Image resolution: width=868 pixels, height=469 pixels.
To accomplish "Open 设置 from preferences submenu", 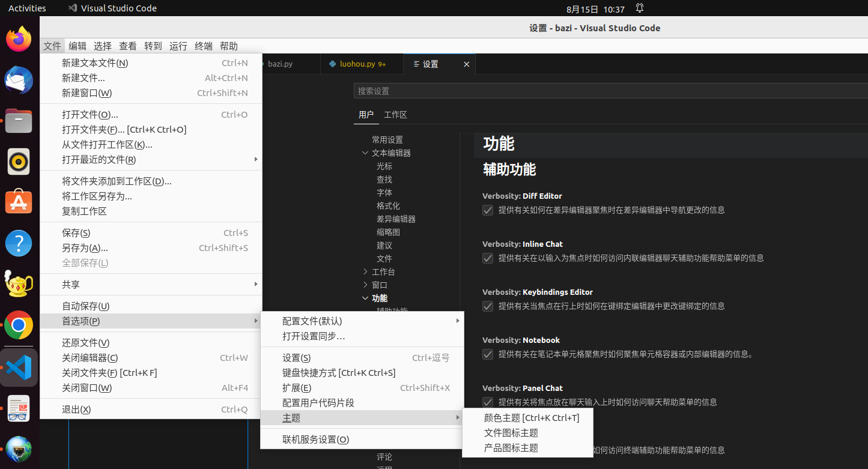I will (362, 358).
